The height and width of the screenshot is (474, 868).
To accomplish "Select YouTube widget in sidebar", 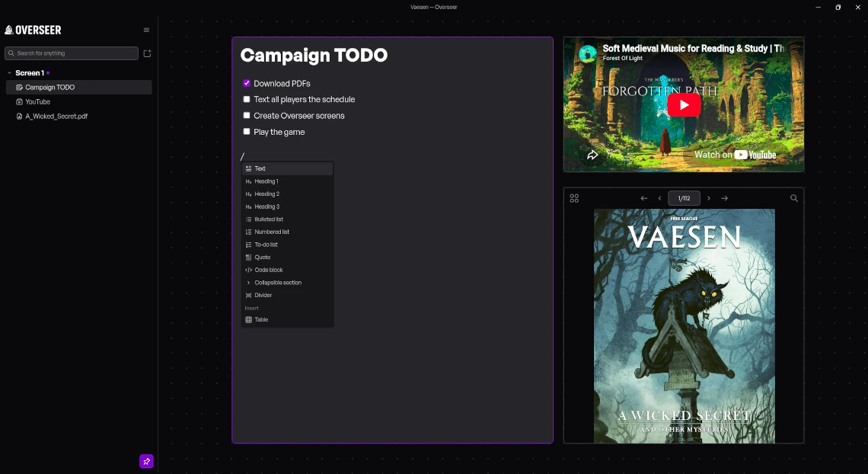I will tap(78, 102).
